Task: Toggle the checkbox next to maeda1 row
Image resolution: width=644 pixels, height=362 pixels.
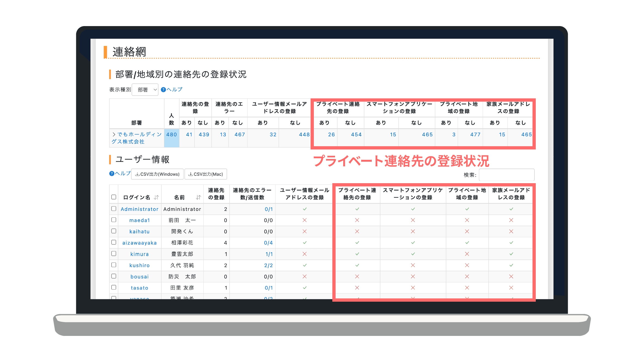Action: click(x=114, y=220)
